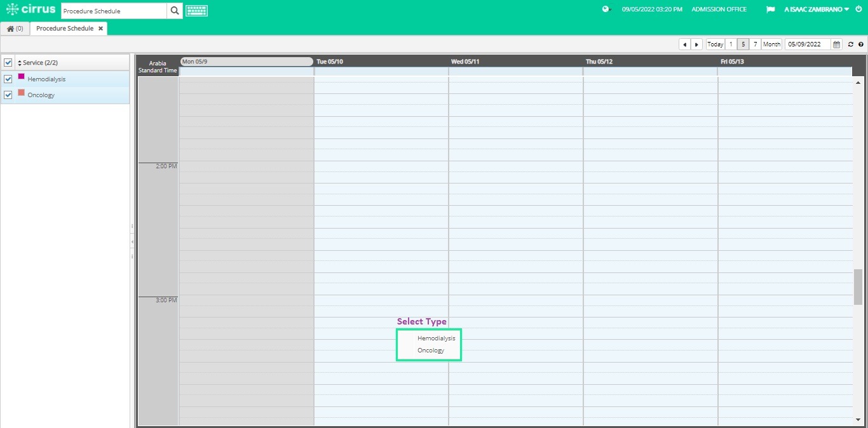Screen dimensions: 868x428
Task: Uncheck the Hemodialysis service checkbox
Action: [8, 78]
